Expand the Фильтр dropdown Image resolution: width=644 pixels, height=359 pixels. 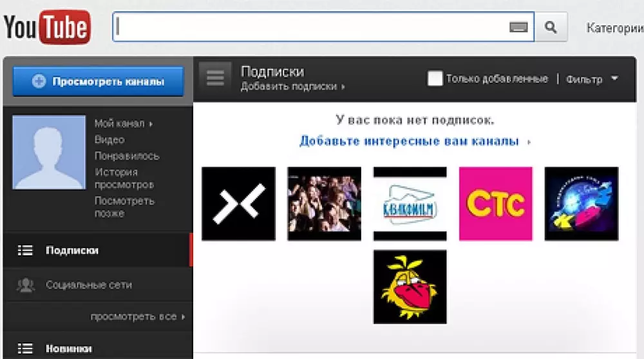pos(591,79)
